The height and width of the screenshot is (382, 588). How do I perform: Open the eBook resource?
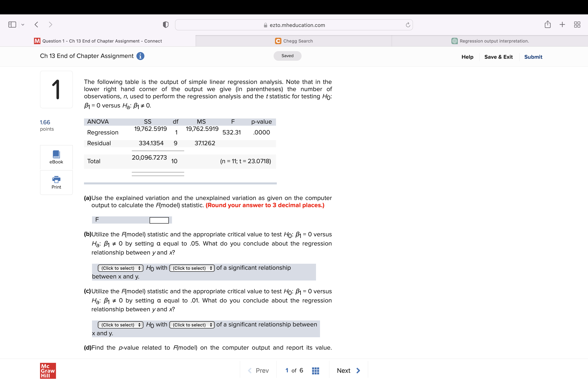(x=56, y=157)
